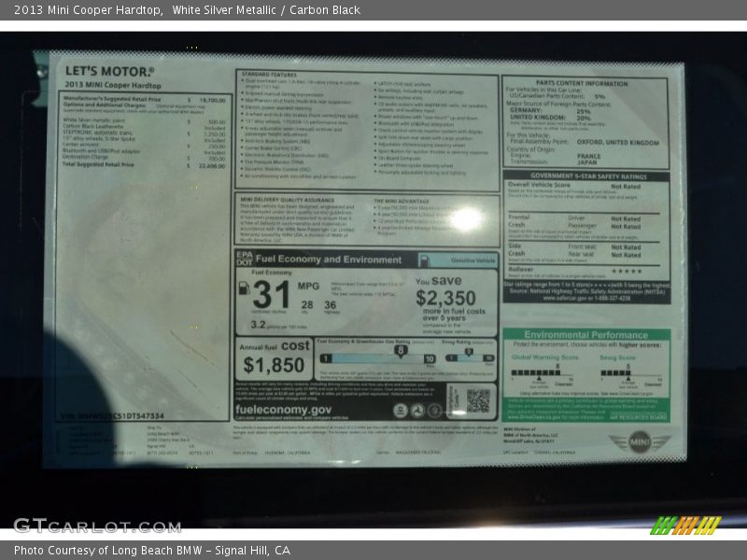Screen dimensions: 747x560
Task: Click the Fuel Economy & Greenhouse Gas rating slider
Action: 377,358
